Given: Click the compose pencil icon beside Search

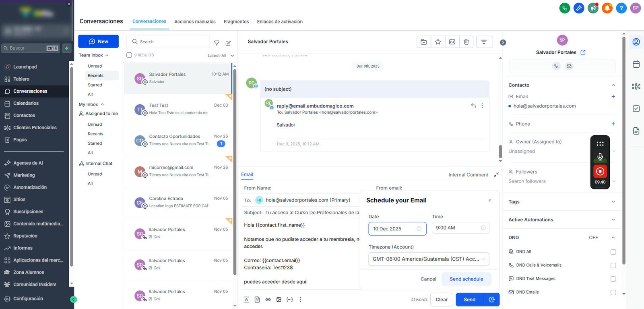Looking at the screenshot, I should (x=228, y=43).
